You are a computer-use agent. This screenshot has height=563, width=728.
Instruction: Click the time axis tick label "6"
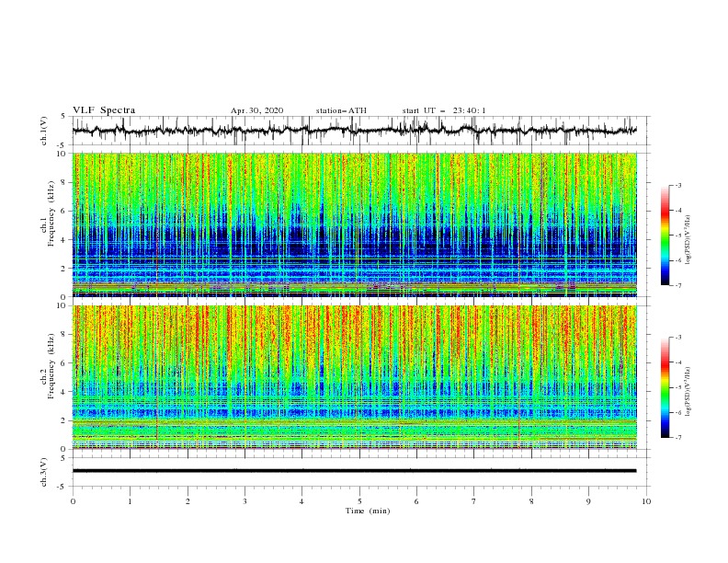coord(416,501)
